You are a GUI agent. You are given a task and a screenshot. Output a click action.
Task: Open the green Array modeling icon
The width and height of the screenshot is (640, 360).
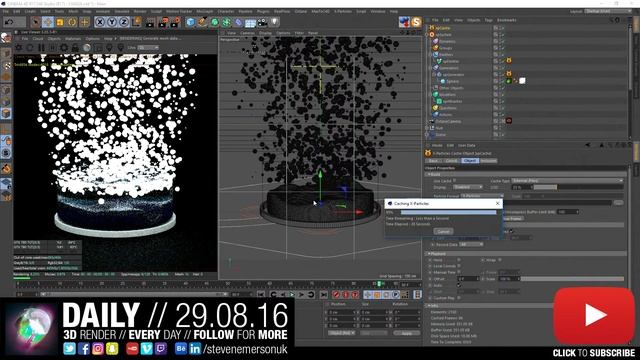tap(226, 22)
